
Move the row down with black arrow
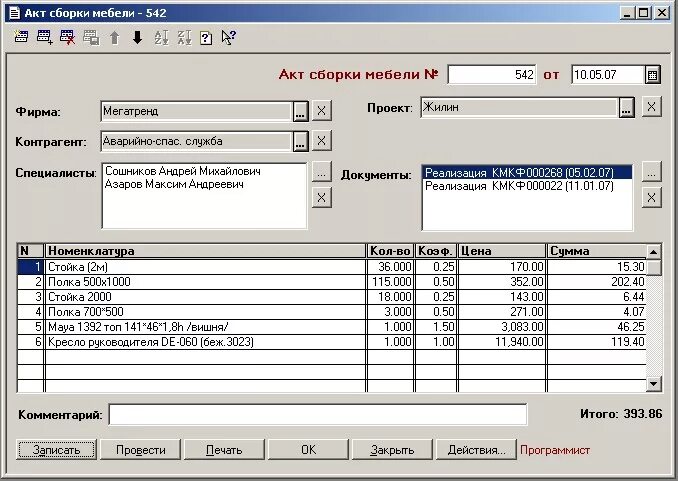[138, 38]
